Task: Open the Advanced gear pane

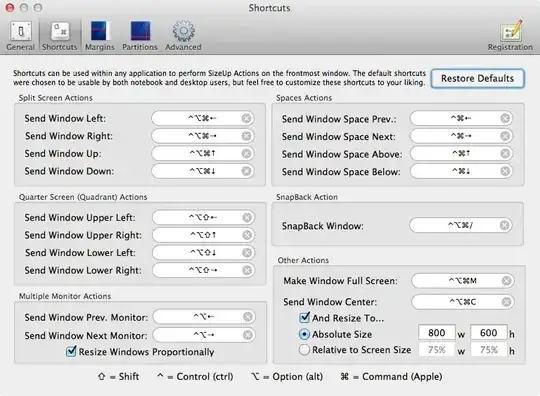Action: coord(183,36)
